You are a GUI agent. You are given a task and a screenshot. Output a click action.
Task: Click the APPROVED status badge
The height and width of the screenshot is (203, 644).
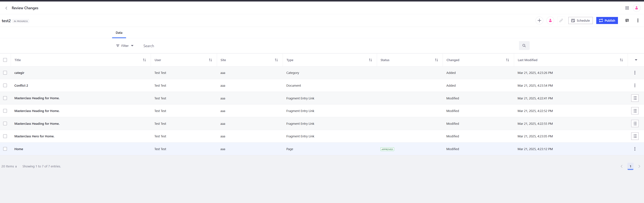[387, 149]
